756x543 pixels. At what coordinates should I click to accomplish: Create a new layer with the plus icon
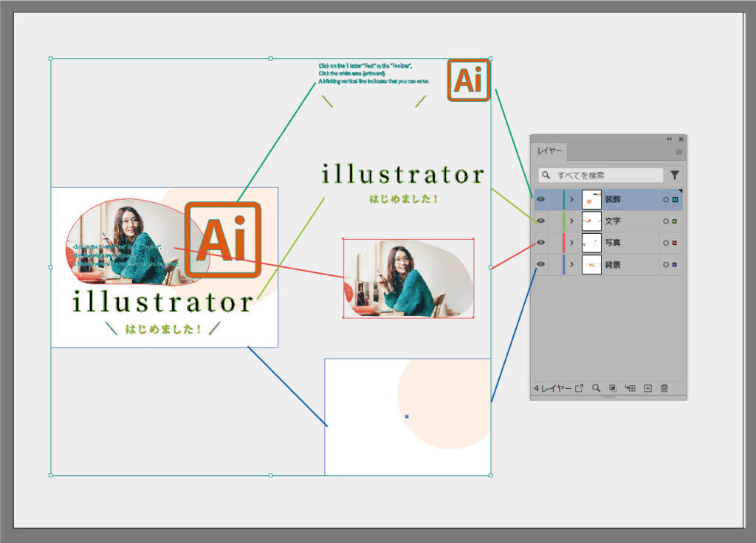(x=647, y=388)
